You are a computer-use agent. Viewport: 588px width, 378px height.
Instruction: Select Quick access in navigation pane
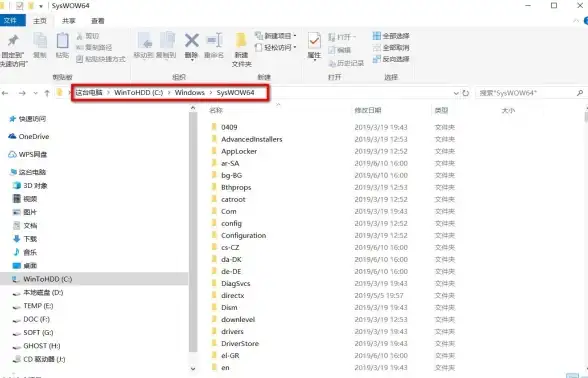pos(27,119)
